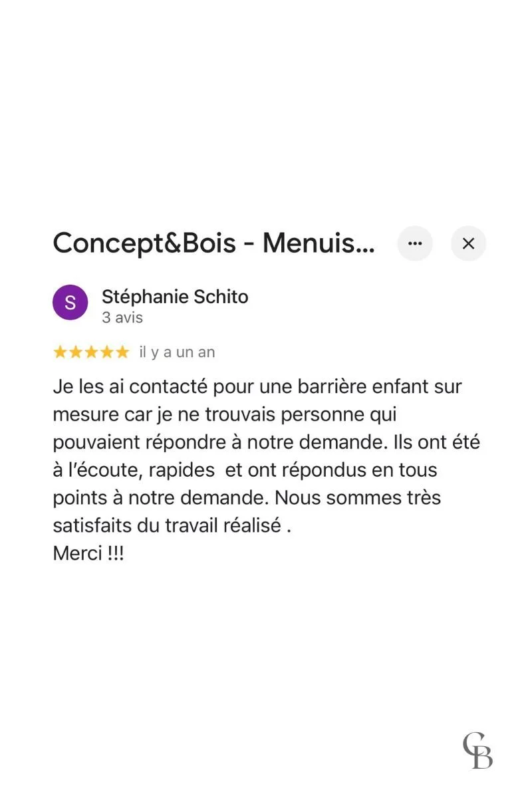Screen dimensions: 532x798
Task: Click the second gold rating star
Action: click(x=76, y=352)
